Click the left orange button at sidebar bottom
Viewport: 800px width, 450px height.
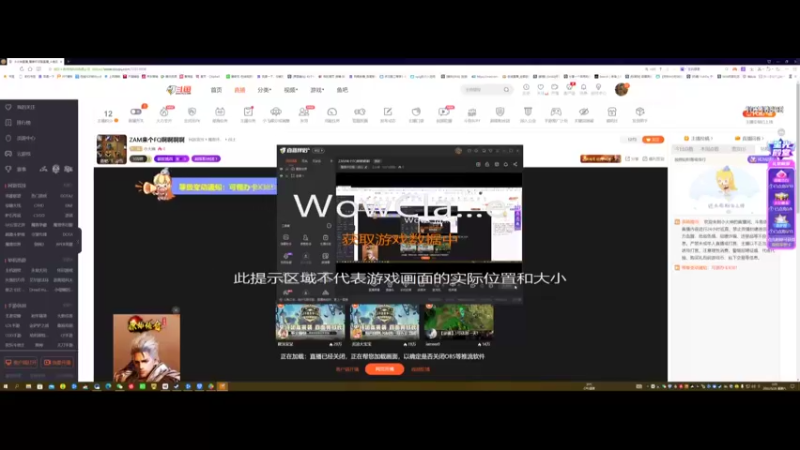click(x=21, y=362)
